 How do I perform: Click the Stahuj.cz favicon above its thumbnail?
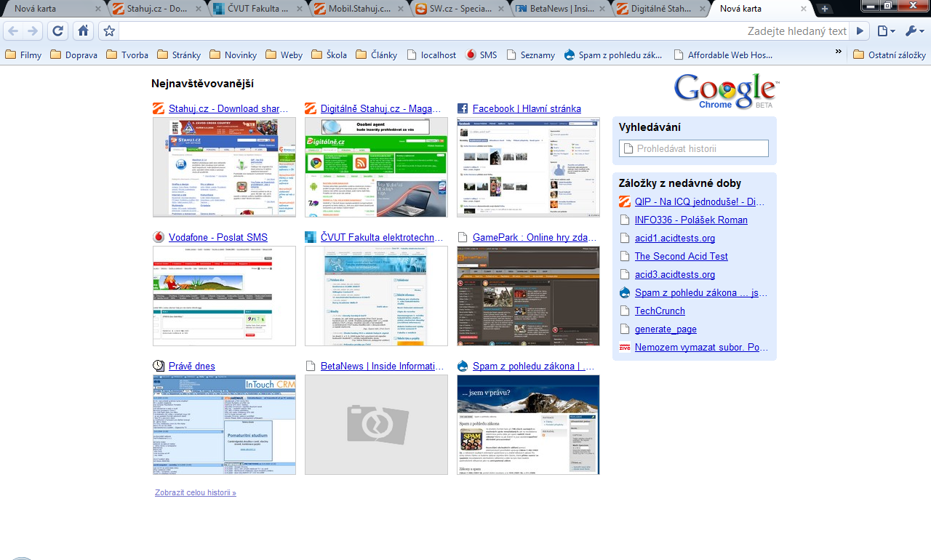point(159,109)
